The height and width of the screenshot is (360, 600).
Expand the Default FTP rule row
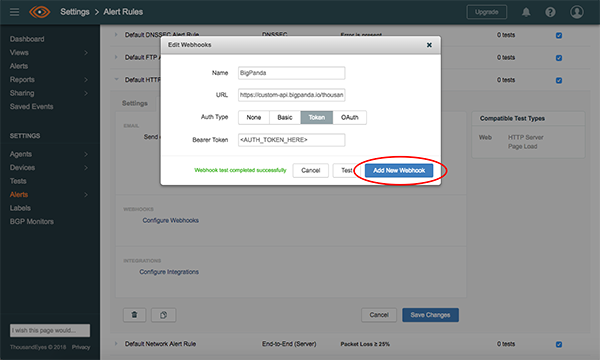(x=116, y=57)
